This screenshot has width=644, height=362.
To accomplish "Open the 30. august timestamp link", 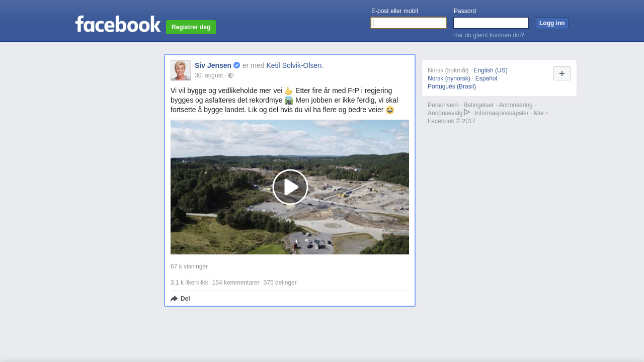I will [x=209, y=75].
